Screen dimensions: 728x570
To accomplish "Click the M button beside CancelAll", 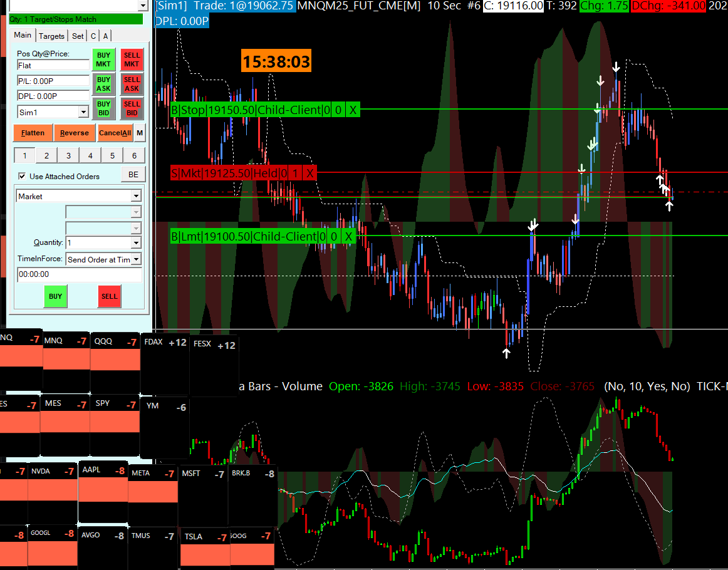I will 140,133.
